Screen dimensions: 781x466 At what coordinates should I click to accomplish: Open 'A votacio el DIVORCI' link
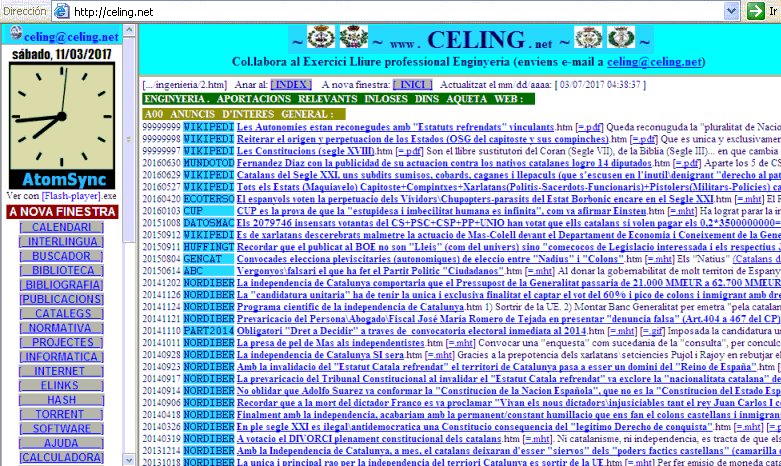(369, 439)
